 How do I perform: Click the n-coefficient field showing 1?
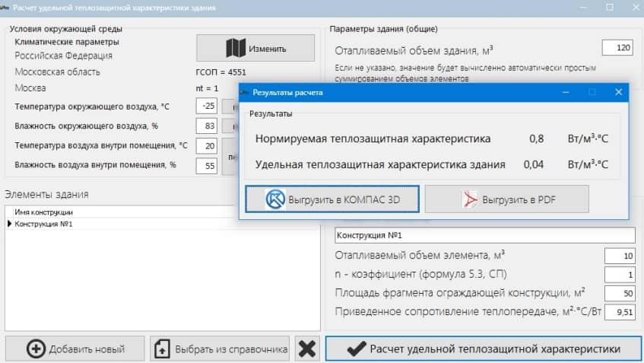[x=619, y=275]
